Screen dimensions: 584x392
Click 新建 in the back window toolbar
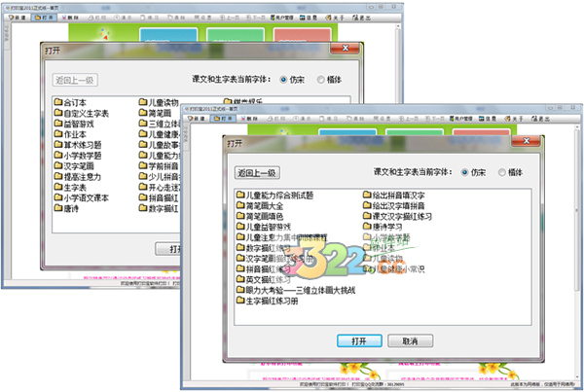pos(18,18)
